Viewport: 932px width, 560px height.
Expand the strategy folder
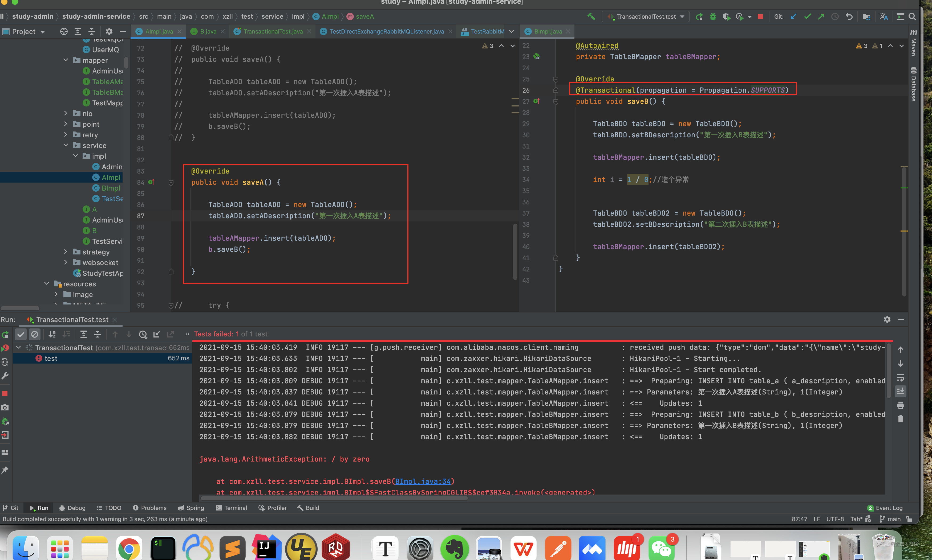tap(66, 252)
